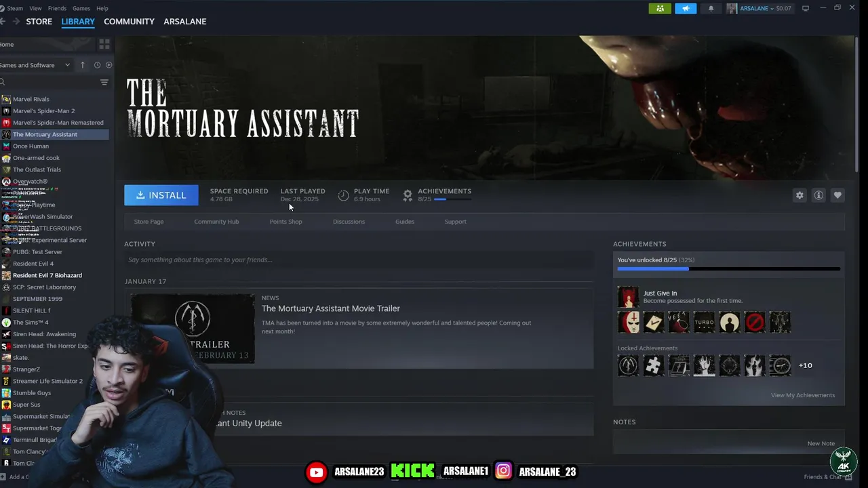Open the TURBO unlocked achievement
This screenshot has width=868, height=488.
pyautogui.click(x=704, y=322)
